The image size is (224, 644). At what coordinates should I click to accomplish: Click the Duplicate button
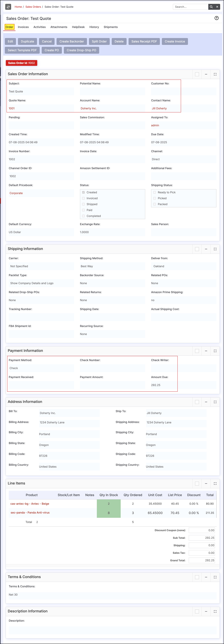tap(27, 41)
